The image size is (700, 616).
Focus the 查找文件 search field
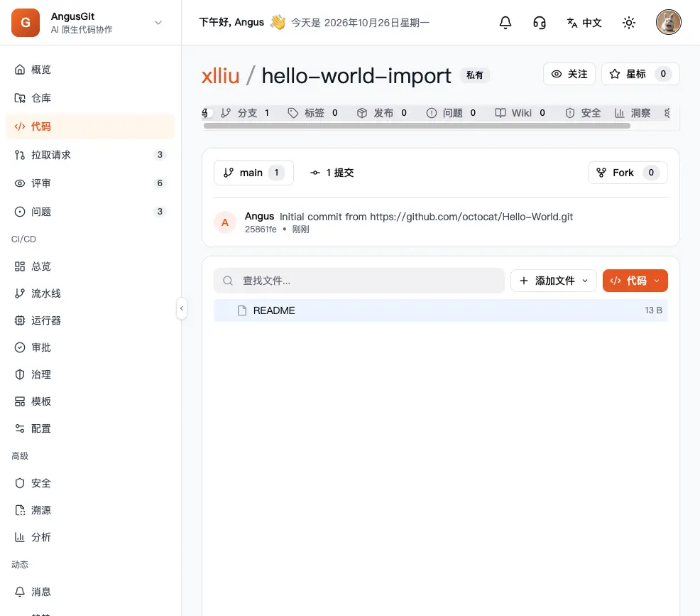[359, 281]
